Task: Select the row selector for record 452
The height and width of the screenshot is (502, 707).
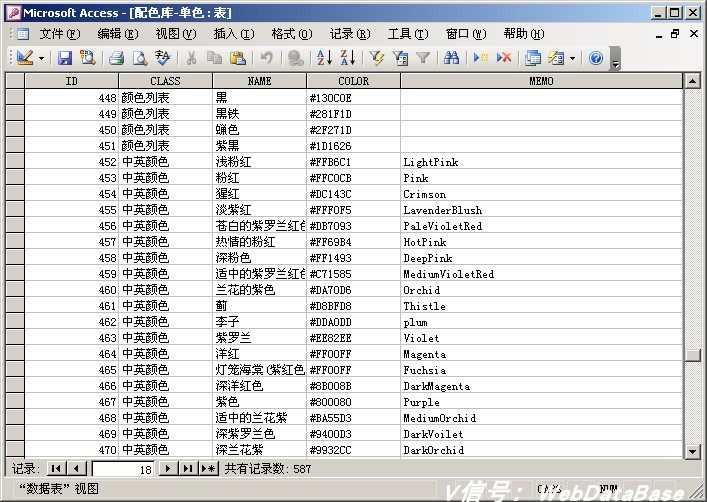Action: (x=15, y=161)
